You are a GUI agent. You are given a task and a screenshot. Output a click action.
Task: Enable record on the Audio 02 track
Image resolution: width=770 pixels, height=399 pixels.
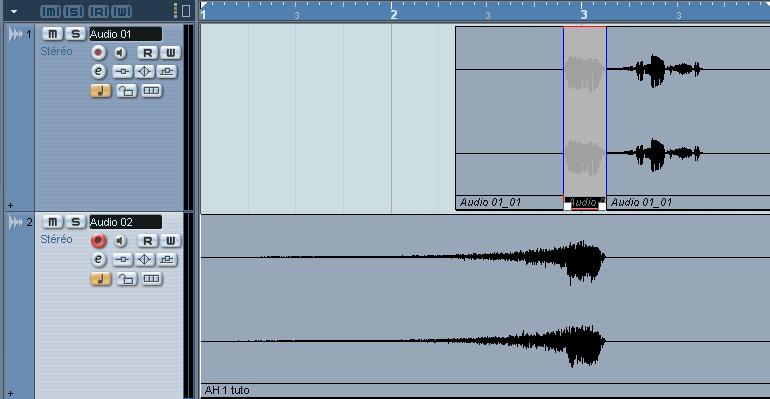98,240
